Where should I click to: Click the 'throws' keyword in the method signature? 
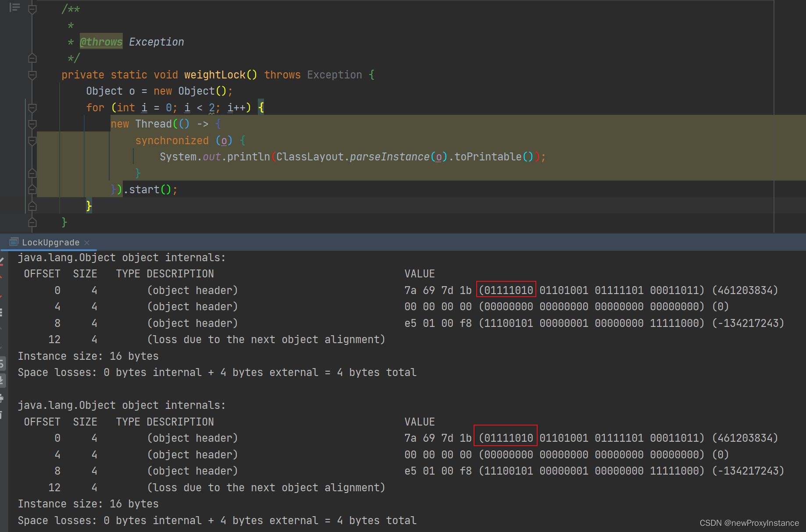click(282, 74)
